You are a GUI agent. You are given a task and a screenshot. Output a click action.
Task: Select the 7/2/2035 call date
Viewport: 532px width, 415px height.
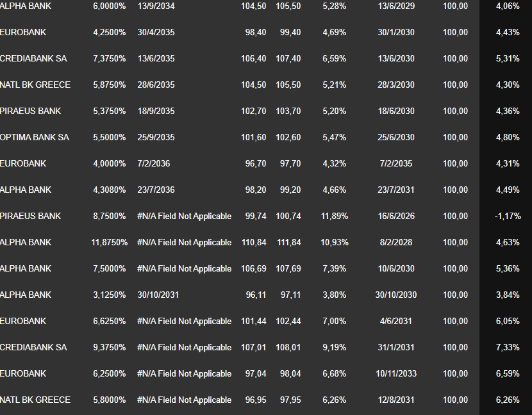[x=396, y=164]
